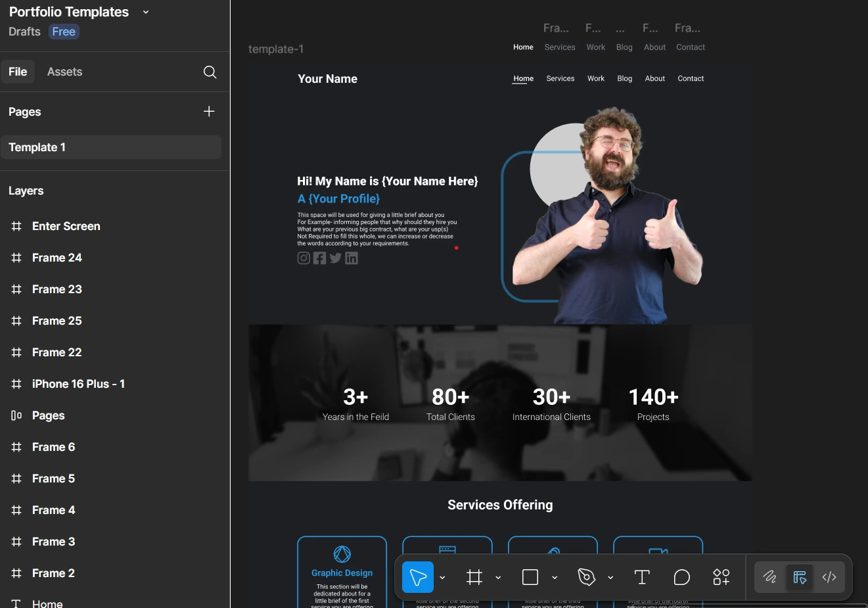The height and width of the screenshot is (608, 868).
Task: Switch to Draw mode
Action: click(770, 577)
